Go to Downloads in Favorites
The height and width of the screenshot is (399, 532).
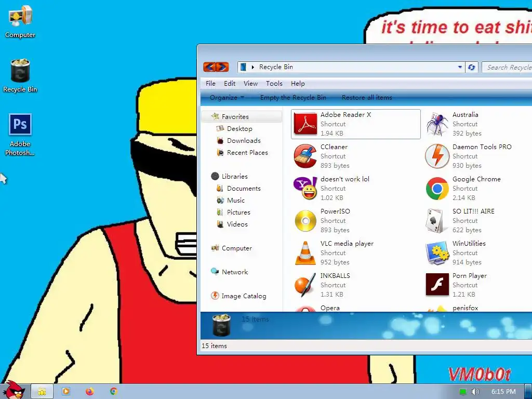tap(244, 140)
